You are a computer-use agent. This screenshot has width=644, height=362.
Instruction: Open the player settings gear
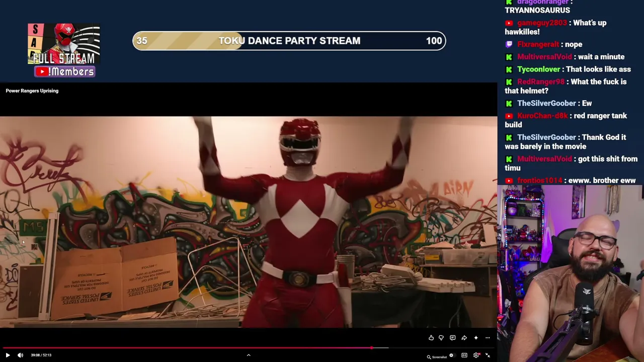[x=476, y=355]
